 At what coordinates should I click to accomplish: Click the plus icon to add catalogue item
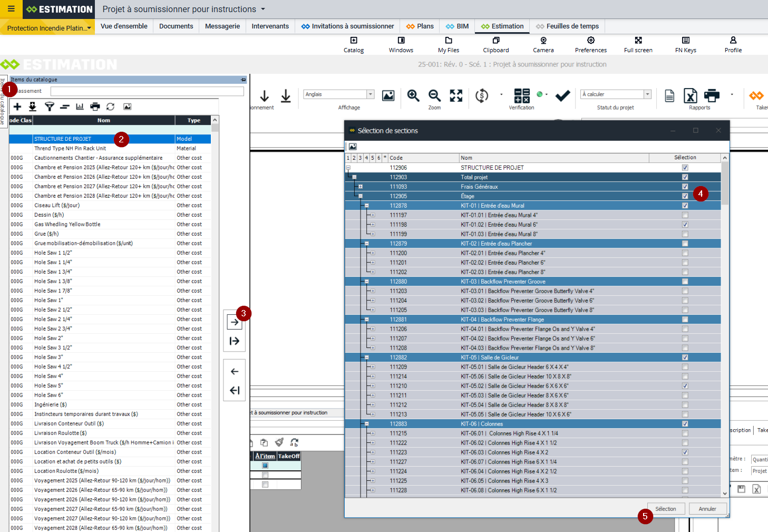(x=17, y=107)
